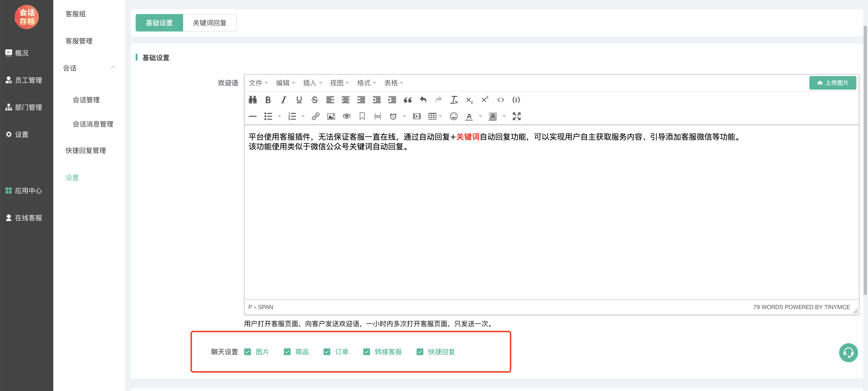
Task: Insert a code sample block
Action: click(516, 100)
